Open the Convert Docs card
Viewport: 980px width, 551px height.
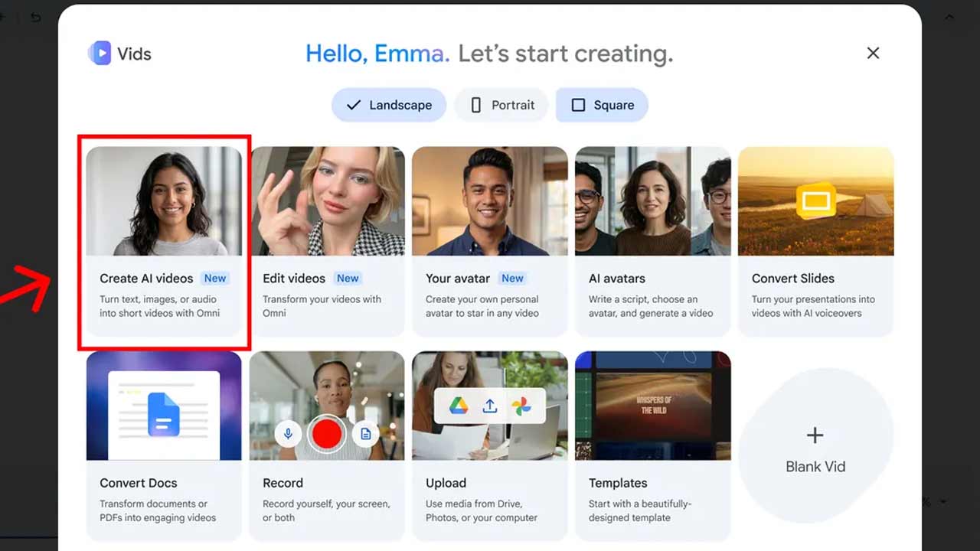pyautogui.click(x=164, y=446)
